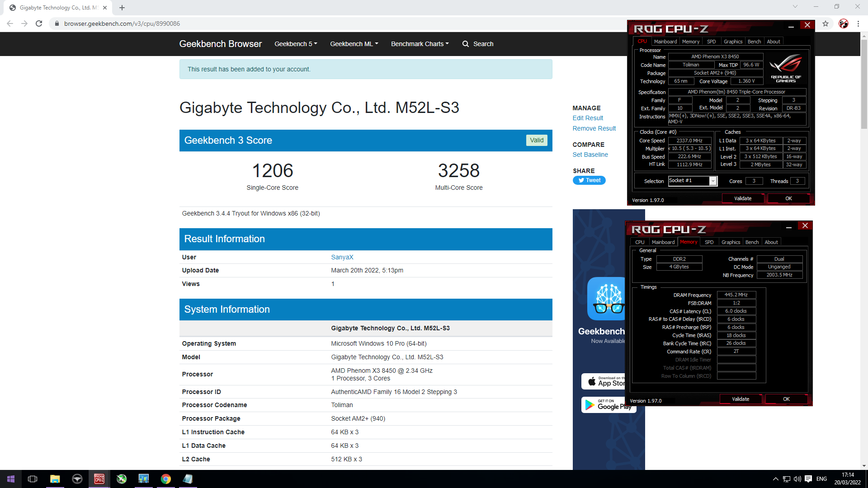
Task: Click the App Store download badge
Action: (604, 381)
